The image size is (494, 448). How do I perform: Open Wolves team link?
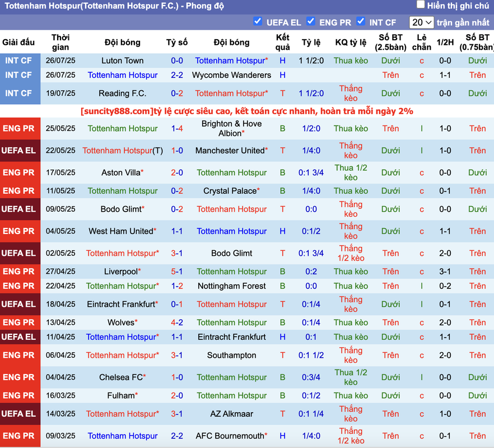click(120, 323)
